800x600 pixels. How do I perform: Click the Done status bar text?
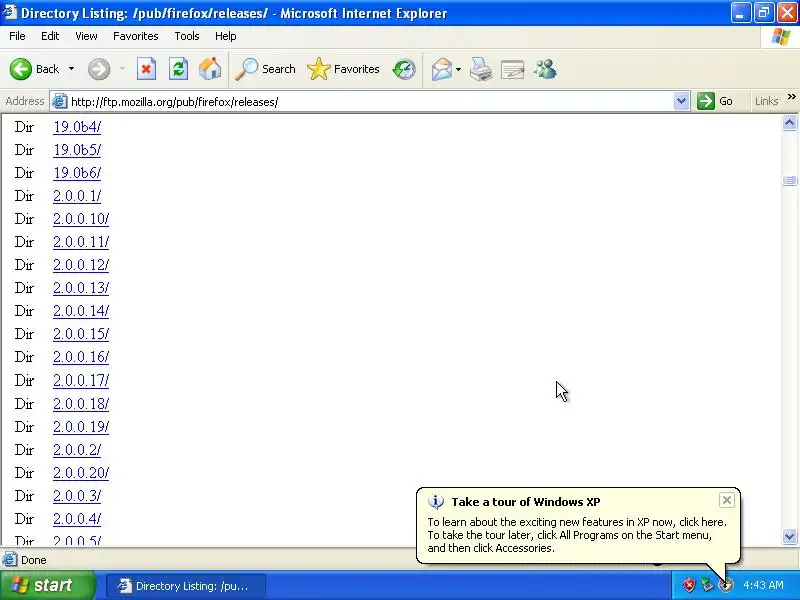(x=34, y=560)
